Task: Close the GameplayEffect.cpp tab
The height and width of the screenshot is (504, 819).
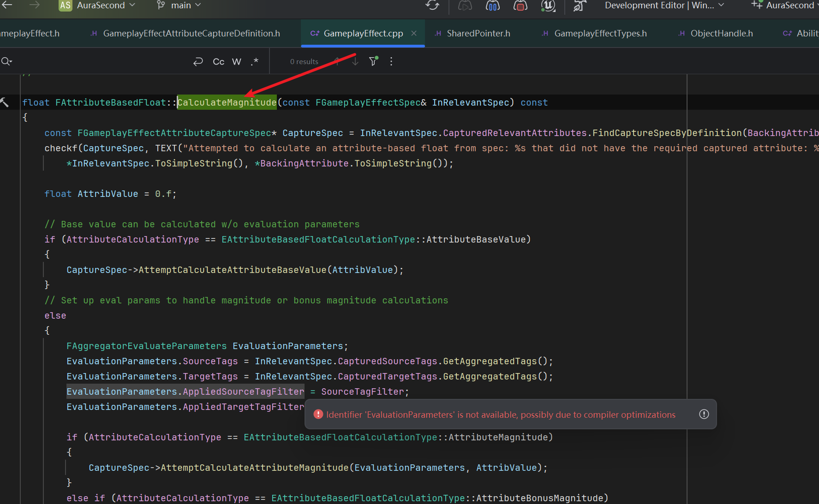Action: tap(414, 33)
